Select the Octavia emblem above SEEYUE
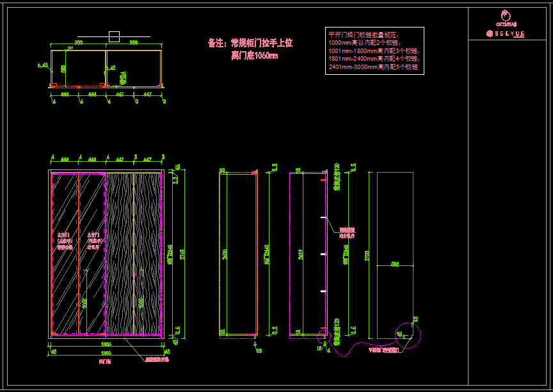The width and height of the screenshot is (553, 392). click(x=506, y=19)
